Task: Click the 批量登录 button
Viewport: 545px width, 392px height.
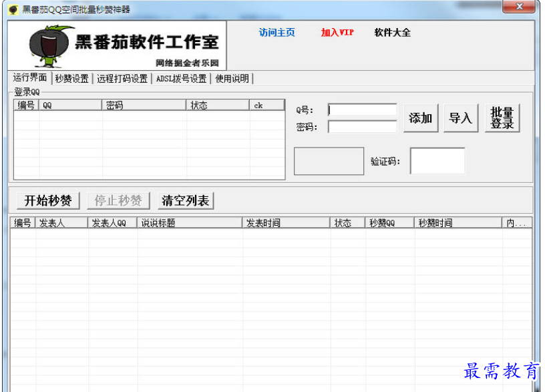Action: click(x=502, y=118)
